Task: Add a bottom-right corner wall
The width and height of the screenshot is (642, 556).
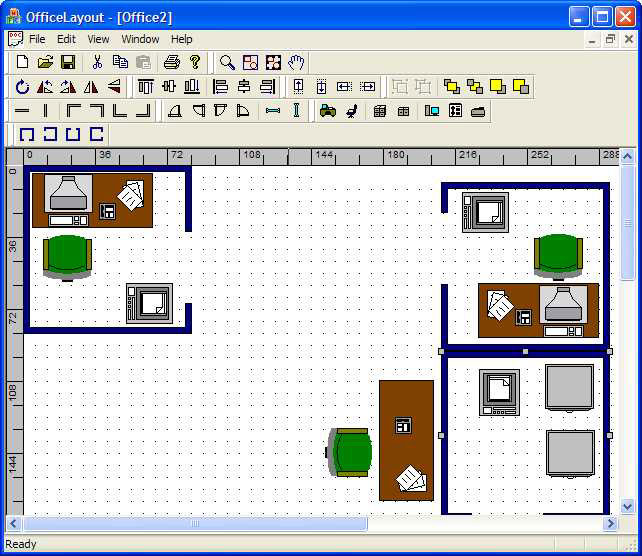Action: click(x=143, y=111)
